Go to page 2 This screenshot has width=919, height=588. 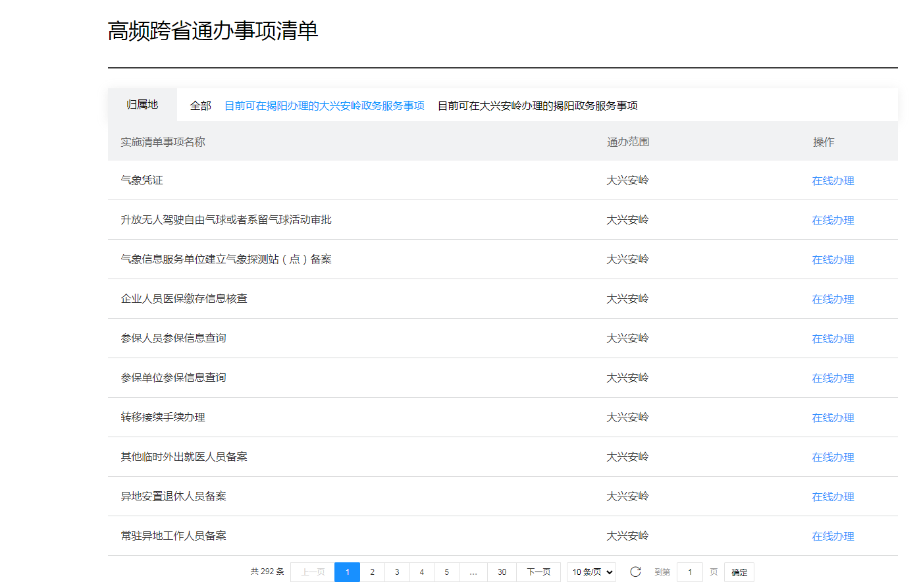coord(372,572)
